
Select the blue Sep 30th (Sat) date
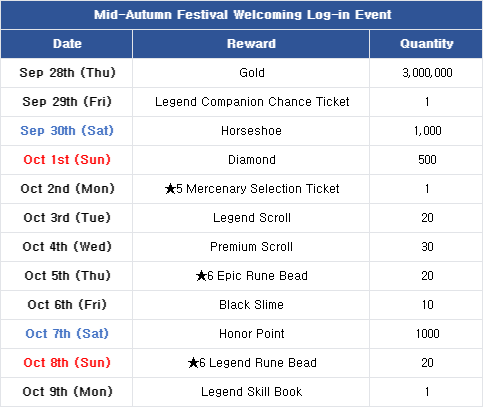[67, 131]
